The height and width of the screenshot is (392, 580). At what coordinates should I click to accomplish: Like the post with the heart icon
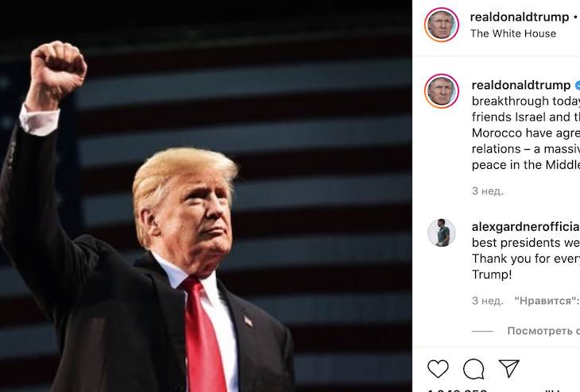[438, 368]
